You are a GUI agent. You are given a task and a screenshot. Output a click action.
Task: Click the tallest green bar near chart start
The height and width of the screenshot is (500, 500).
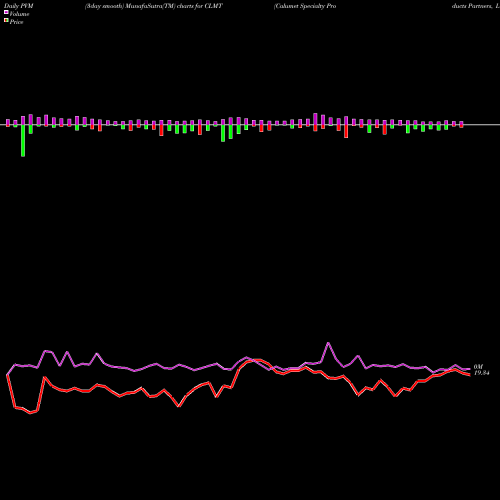click(23, 140)
